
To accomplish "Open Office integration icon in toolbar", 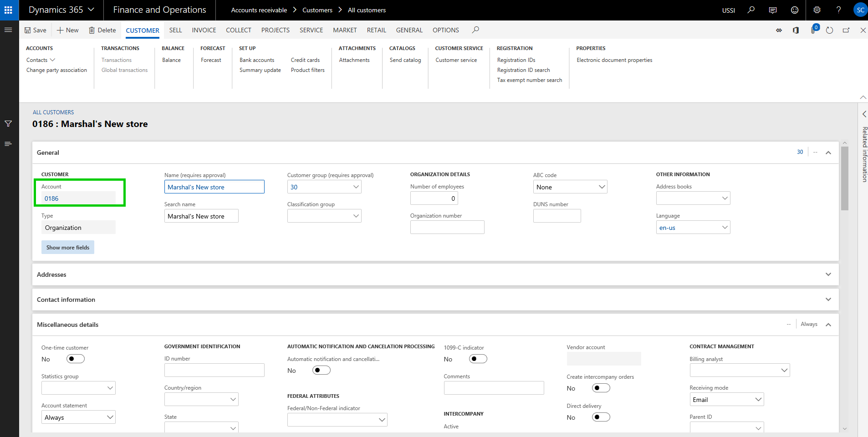I will point(796,30).
